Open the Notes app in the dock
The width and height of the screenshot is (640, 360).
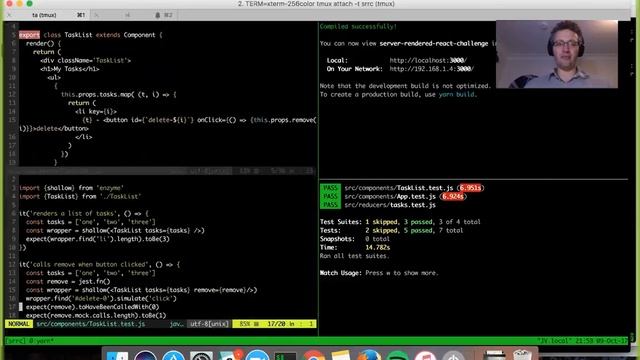click(x=341, y=356)
